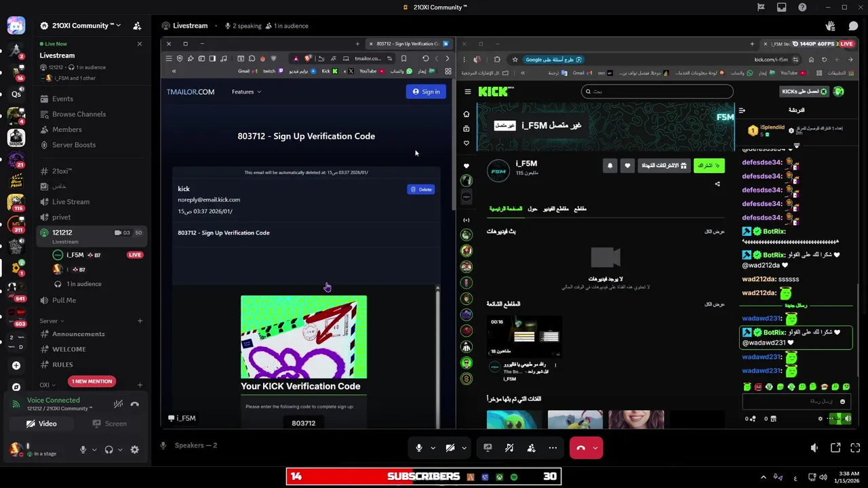Open the Discord help icon in title bar
The width and height of the screenshot is (868, 488).
[x=803, y=7]
